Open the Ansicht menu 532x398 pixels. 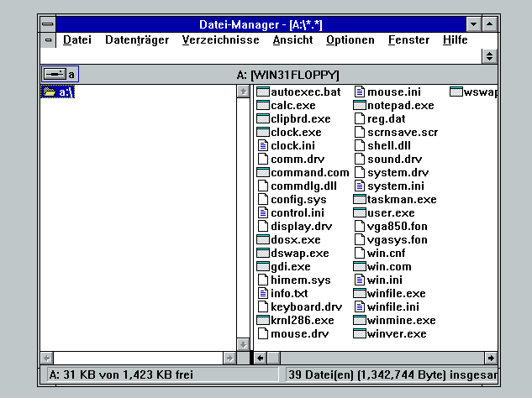click(292, 40)
